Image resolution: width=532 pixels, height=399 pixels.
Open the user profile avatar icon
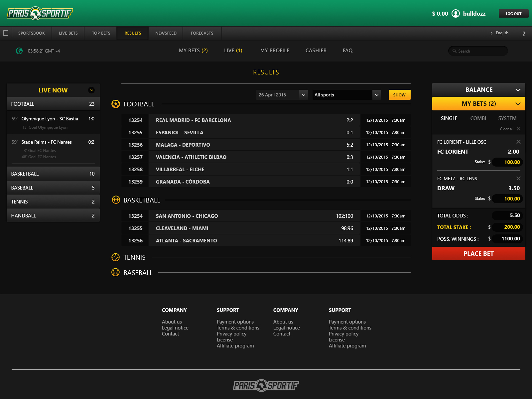pyautogui.click(x=456, y=14)
